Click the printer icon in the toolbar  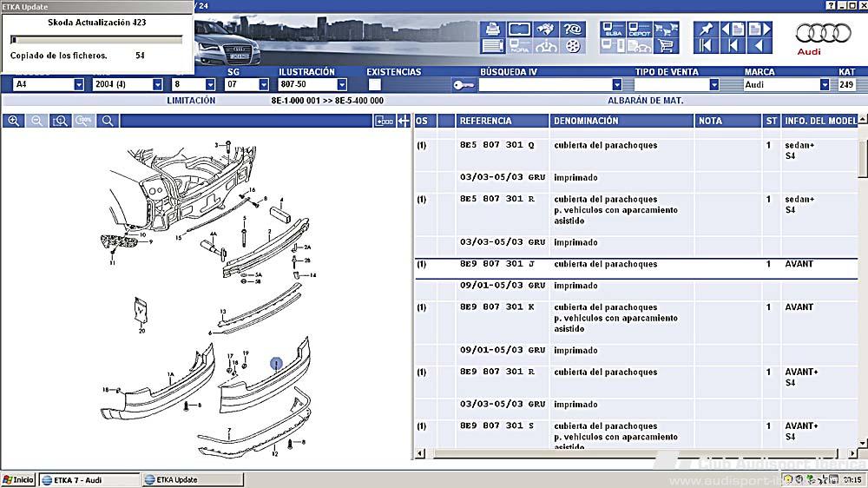coord(492,29)
